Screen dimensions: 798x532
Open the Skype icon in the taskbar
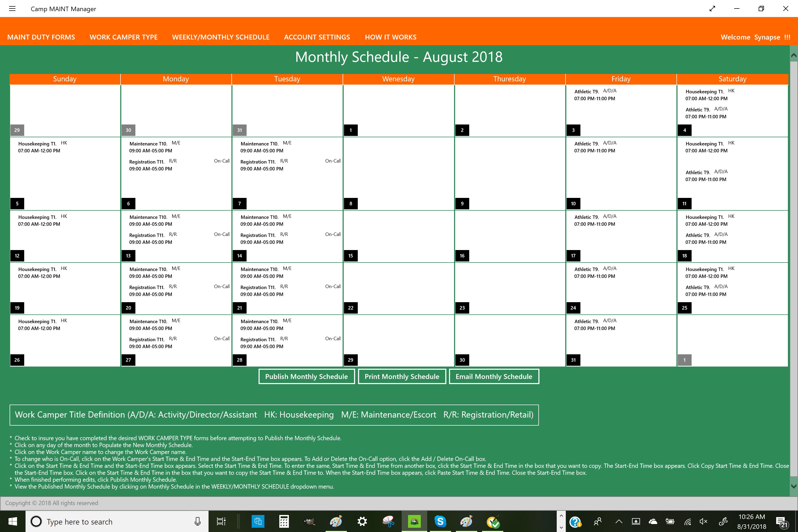[x=440, y=521]
